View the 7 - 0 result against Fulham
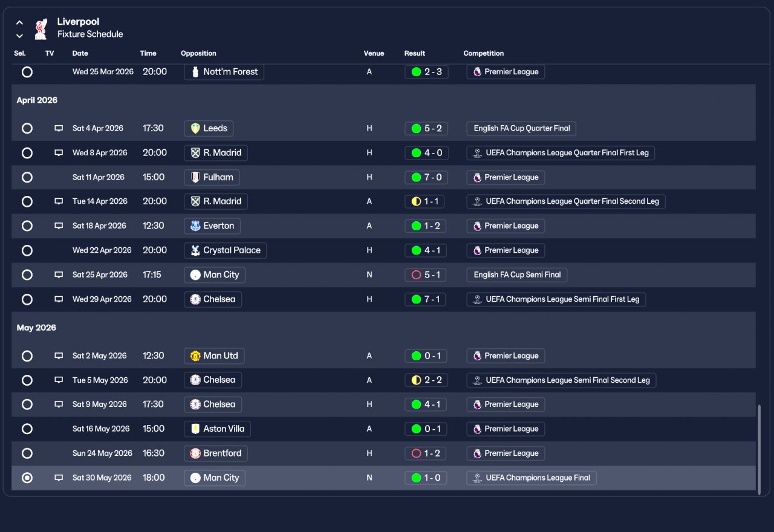774x532 pixels. coord(426,177)
